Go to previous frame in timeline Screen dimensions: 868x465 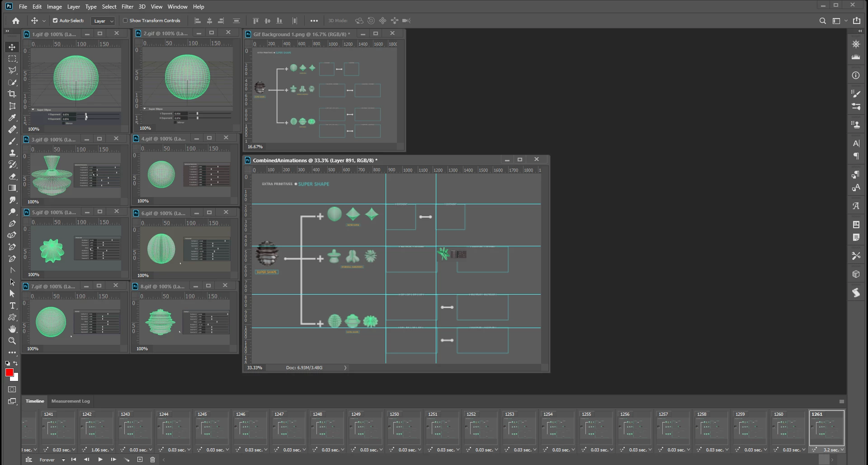click(87, 460)
